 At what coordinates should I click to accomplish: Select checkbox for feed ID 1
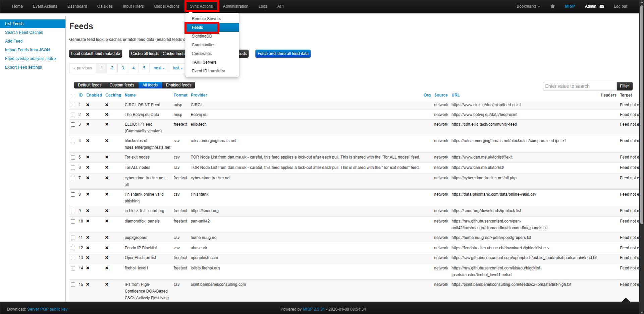point(73,105)
